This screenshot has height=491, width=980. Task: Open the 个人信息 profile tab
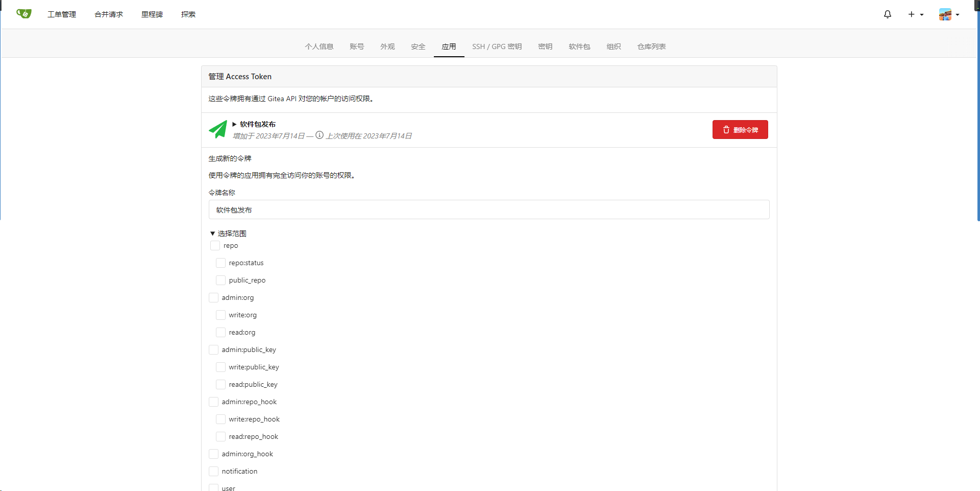coord(319,46)
